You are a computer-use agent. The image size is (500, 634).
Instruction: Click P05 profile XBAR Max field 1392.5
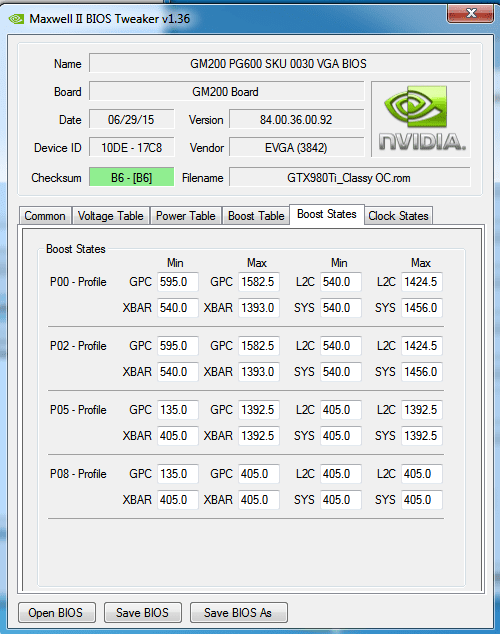[259, 435]
